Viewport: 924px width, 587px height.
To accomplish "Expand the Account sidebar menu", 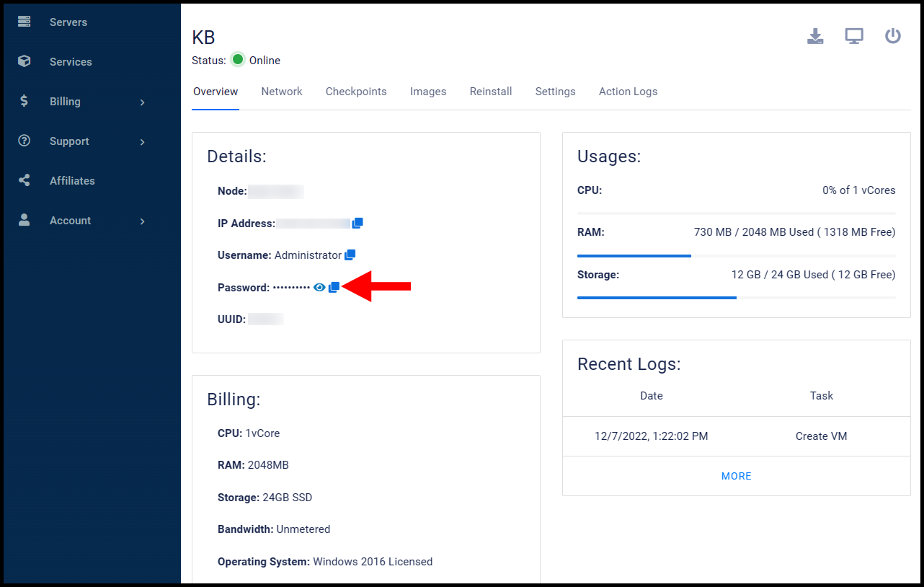I will [142, 221].
